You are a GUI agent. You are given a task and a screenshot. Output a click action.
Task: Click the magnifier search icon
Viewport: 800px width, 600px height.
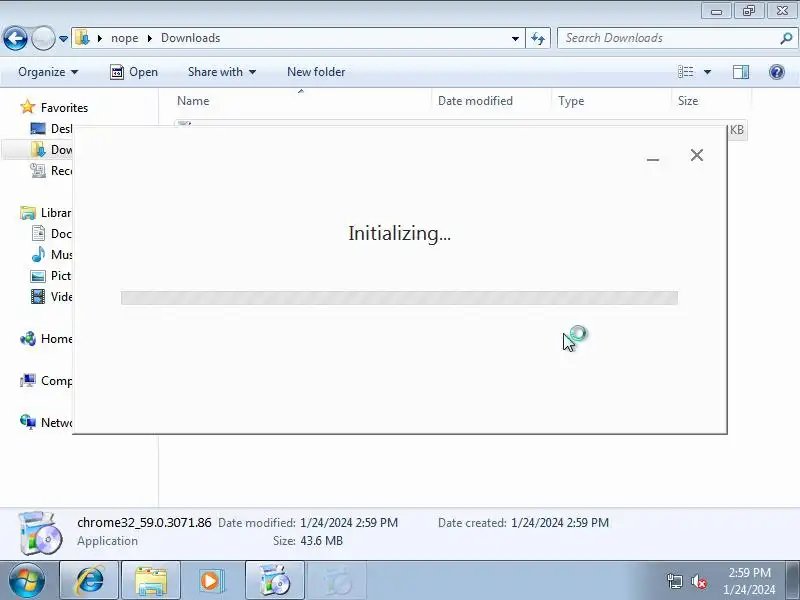[x=786, y=38]
